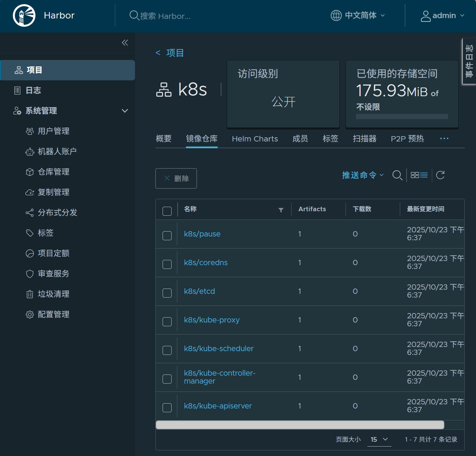Check the k8s/kube-proxy row checkbox
The image size is (476, 456).
[167, 322]
